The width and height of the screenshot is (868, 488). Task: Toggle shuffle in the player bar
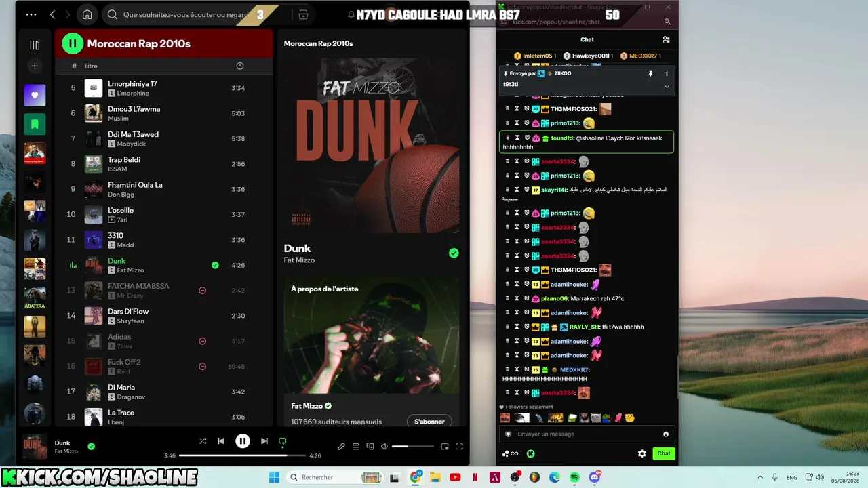(202, 441)
